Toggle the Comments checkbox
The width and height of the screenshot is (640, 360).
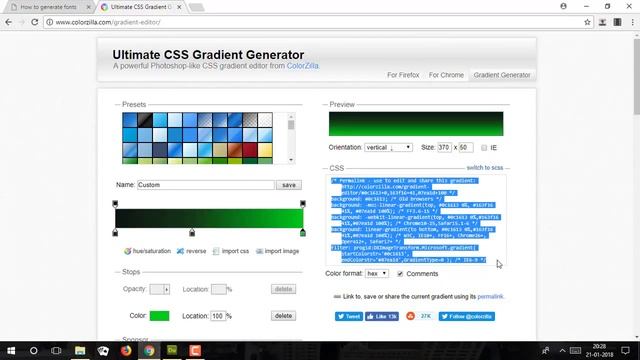coord(400,273)
